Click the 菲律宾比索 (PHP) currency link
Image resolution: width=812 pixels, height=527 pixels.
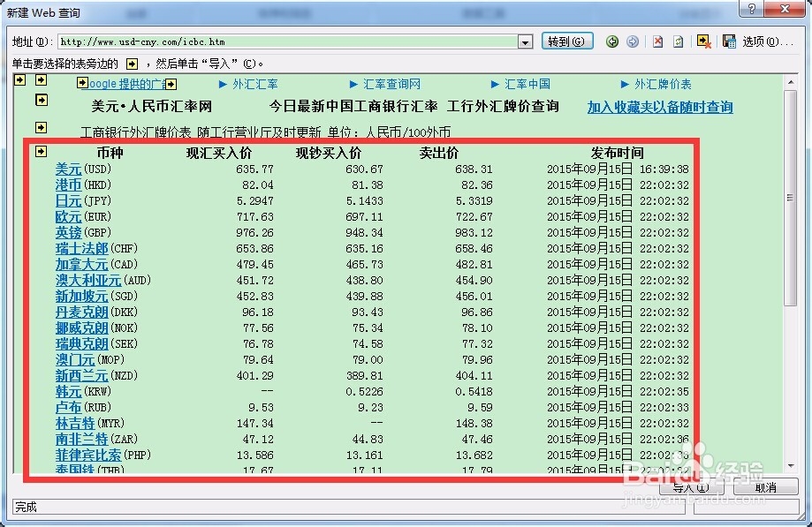(x=88, y=455)
